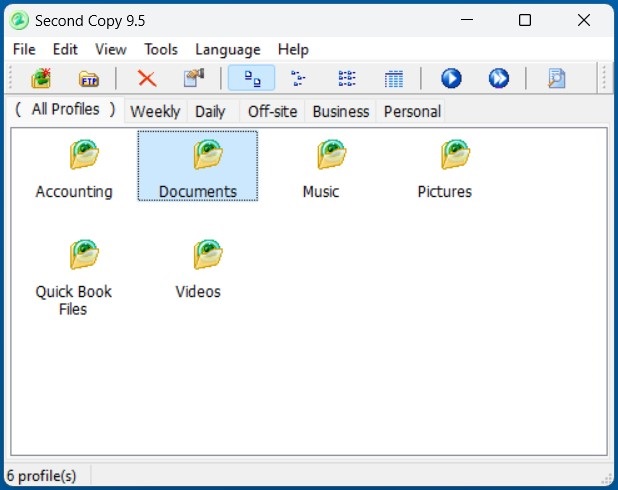Viewport: 618px width, 490px height.
Task: Open the Edit menu
Action: tap(65, 50)
